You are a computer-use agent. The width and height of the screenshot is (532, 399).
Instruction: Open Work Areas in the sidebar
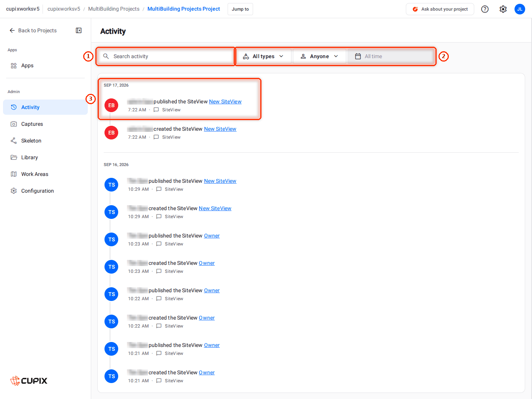pyautogui.click(x=45, y=174)
